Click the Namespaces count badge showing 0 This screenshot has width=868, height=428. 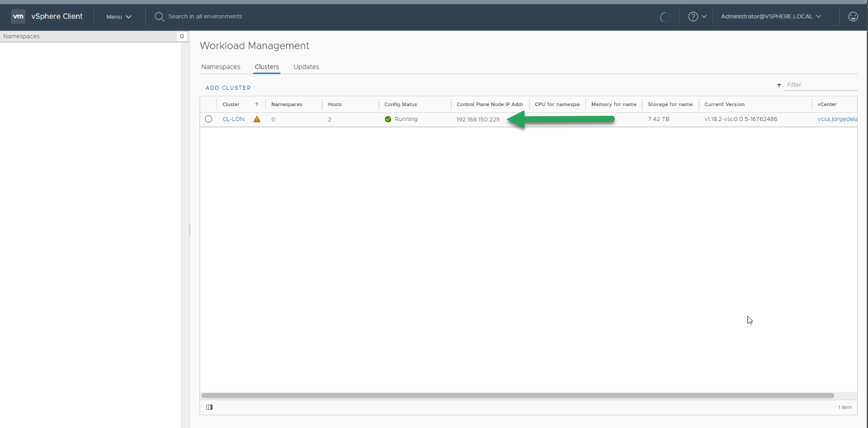[x=181, y=36]
